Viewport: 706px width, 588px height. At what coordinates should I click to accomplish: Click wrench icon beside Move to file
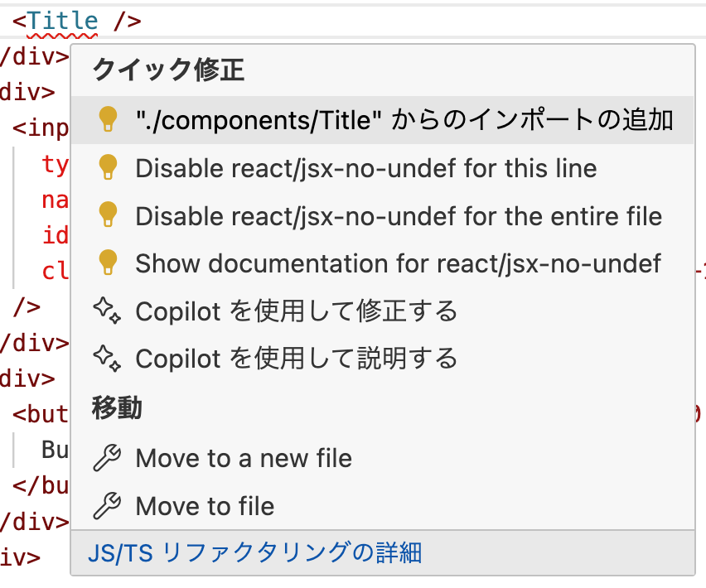coord(108,505)
